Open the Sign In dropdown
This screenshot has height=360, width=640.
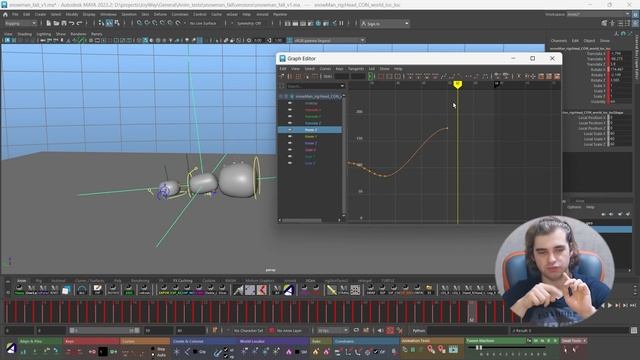tap(384, 24)
